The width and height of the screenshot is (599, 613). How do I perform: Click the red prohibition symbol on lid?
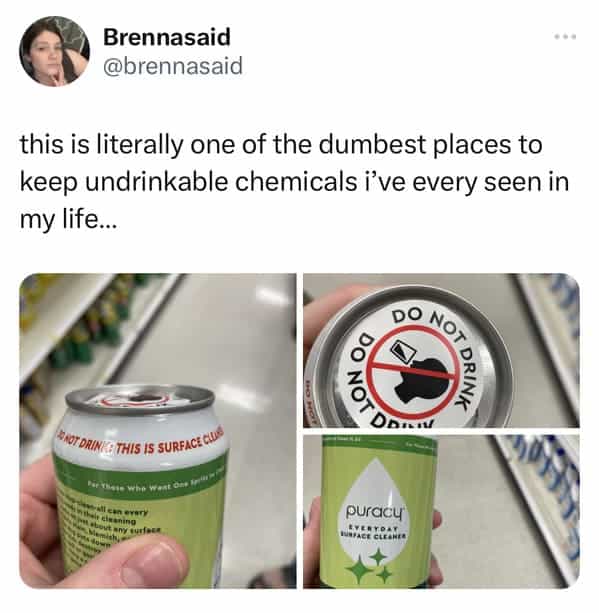click(x=414, y=371)
